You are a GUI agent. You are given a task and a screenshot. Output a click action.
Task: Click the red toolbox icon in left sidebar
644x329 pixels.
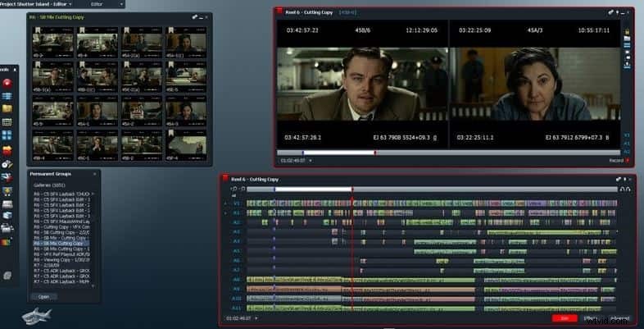click(x=7, y=151)
